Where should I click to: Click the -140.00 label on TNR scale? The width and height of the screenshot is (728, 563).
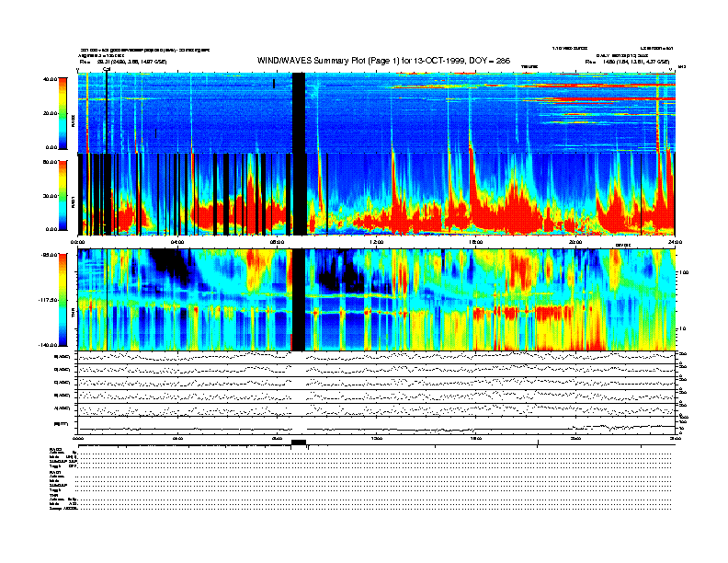point(49,345)
